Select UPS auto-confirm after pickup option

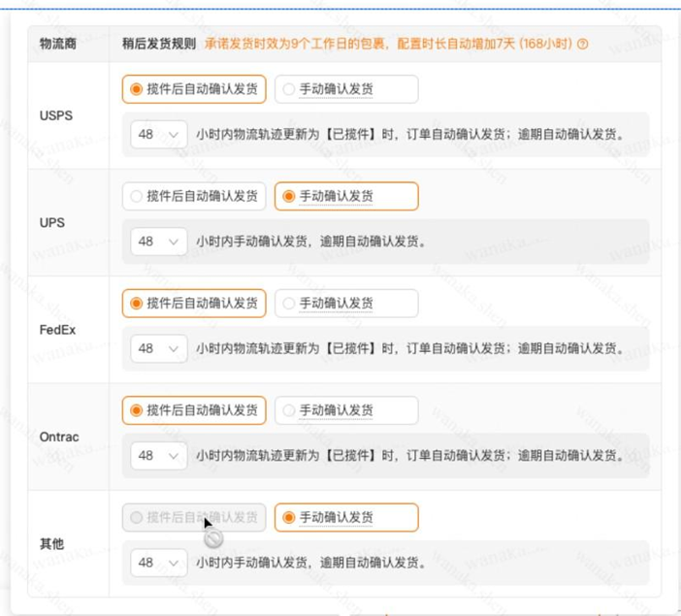(194, 196)
